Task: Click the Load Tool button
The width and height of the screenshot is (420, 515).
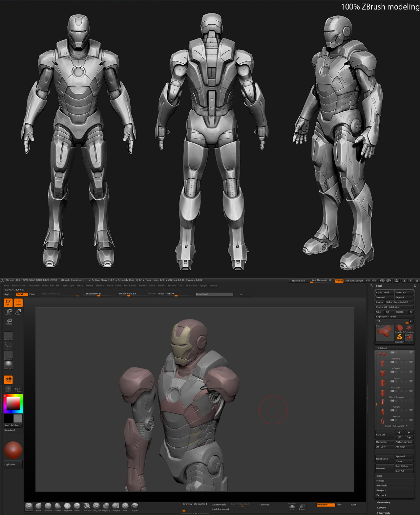Action: pyautogui.click(x=385, y=293)
